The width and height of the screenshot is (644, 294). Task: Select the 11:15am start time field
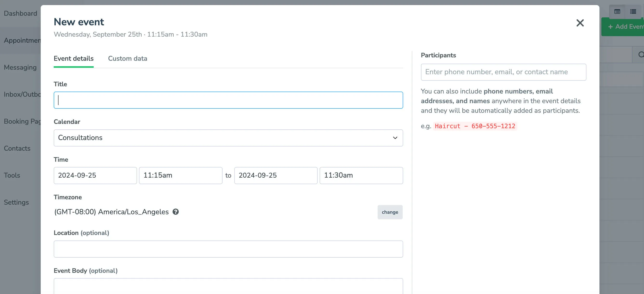tap(180, 175)
